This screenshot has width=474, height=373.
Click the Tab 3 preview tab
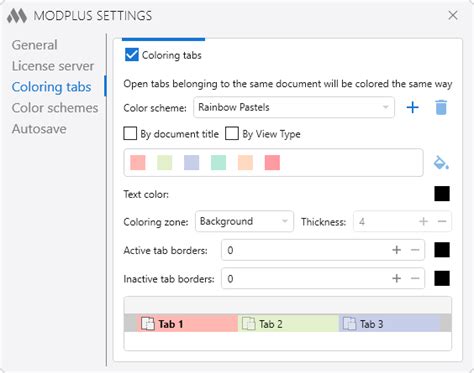coord(389,324)
